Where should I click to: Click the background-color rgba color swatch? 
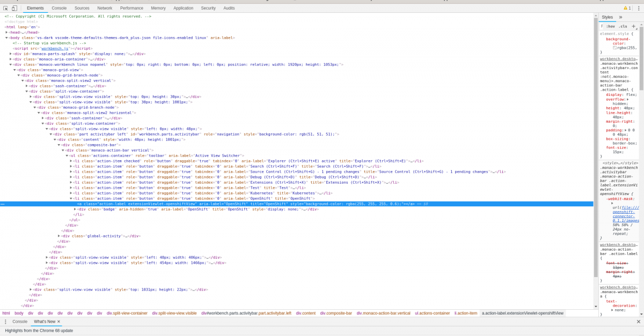pyautogui.click(x=615, y=48)
